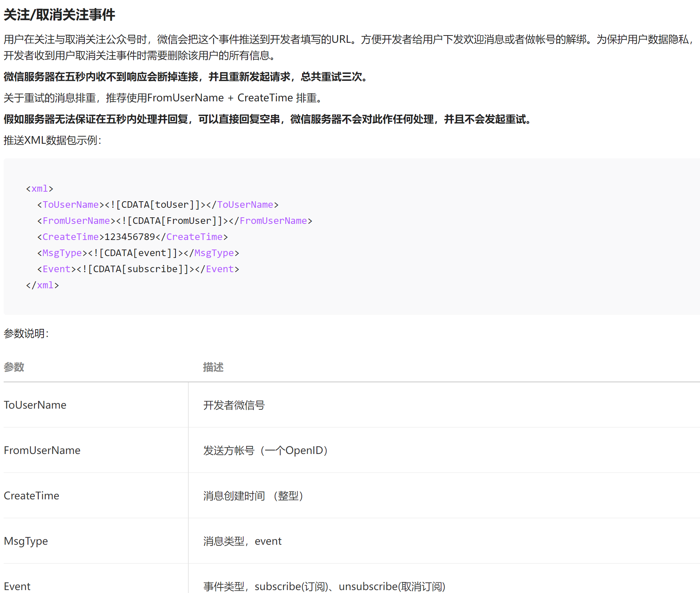Click the description "消息类型，event"

coord(242,541)
